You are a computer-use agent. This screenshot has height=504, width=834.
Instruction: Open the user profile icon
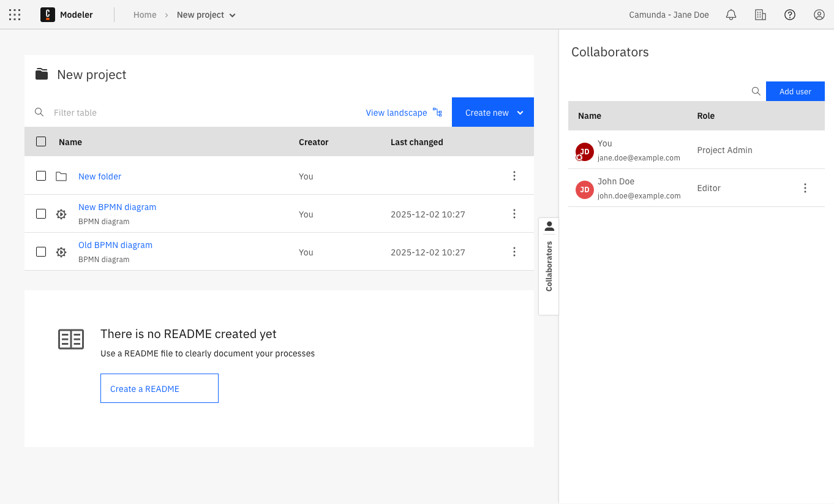tap(819, 15)
